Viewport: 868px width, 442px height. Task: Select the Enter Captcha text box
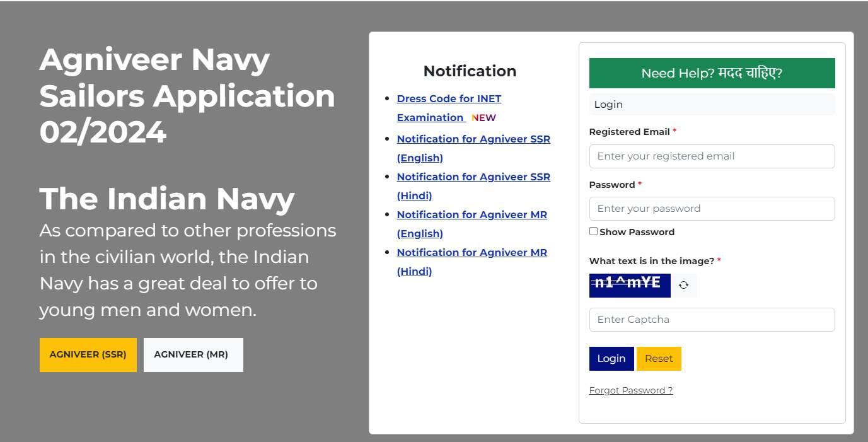coord(712,320)
